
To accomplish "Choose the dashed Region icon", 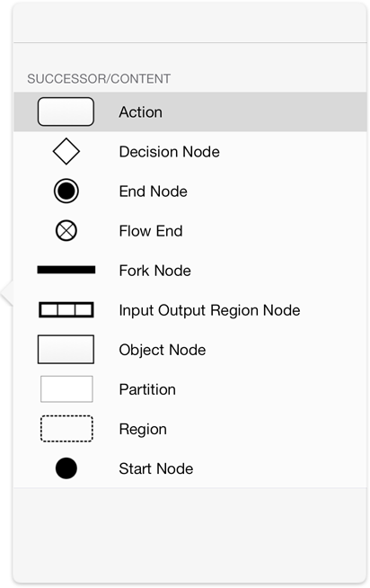I will pos(66,429).
